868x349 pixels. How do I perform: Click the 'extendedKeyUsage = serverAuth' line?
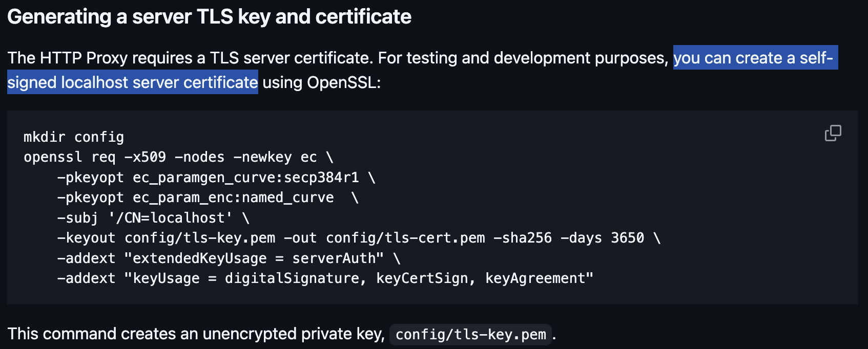[x=229, y=258]
